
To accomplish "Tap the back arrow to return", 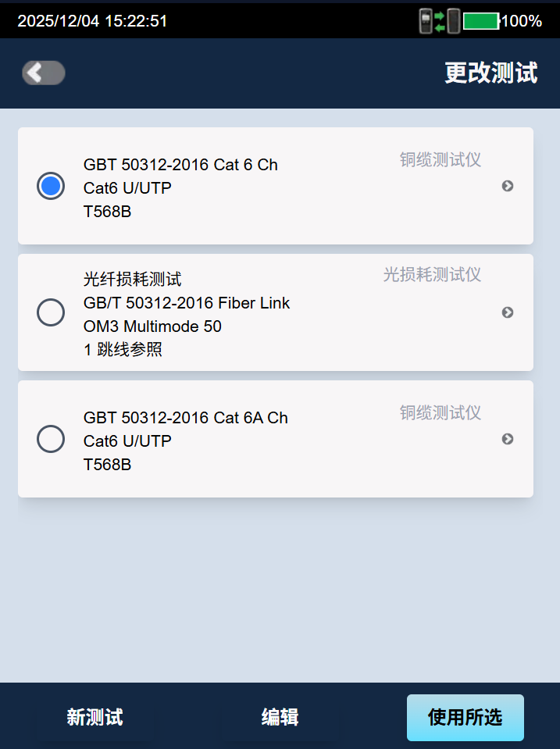I will pos(43,73).
